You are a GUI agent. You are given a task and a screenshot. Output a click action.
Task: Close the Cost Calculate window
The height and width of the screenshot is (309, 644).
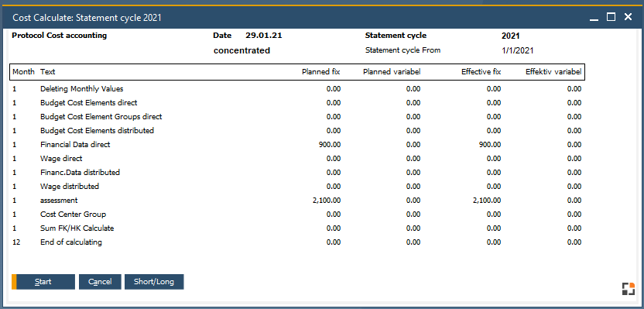tap(628, 17)
